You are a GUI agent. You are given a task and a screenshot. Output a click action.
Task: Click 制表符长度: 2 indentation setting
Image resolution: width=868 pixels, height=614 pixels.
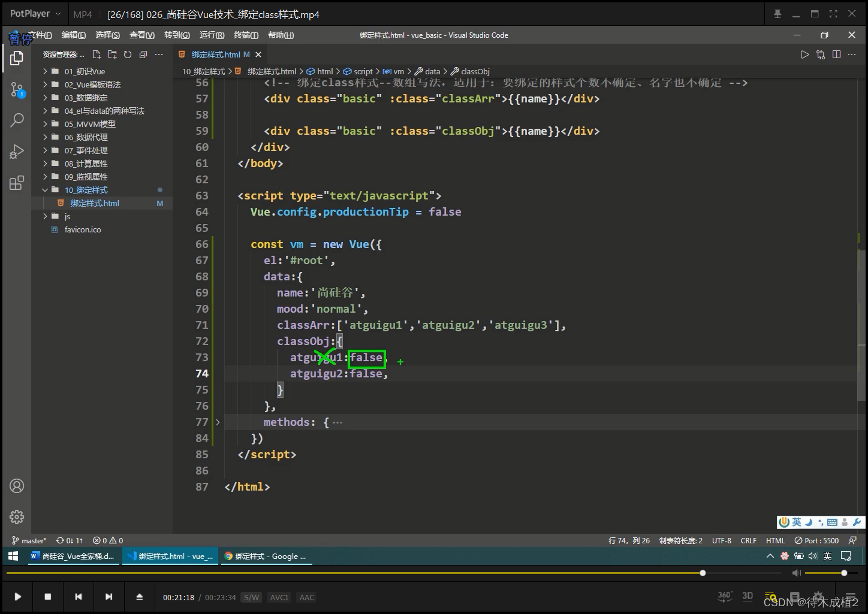point(680,540)
